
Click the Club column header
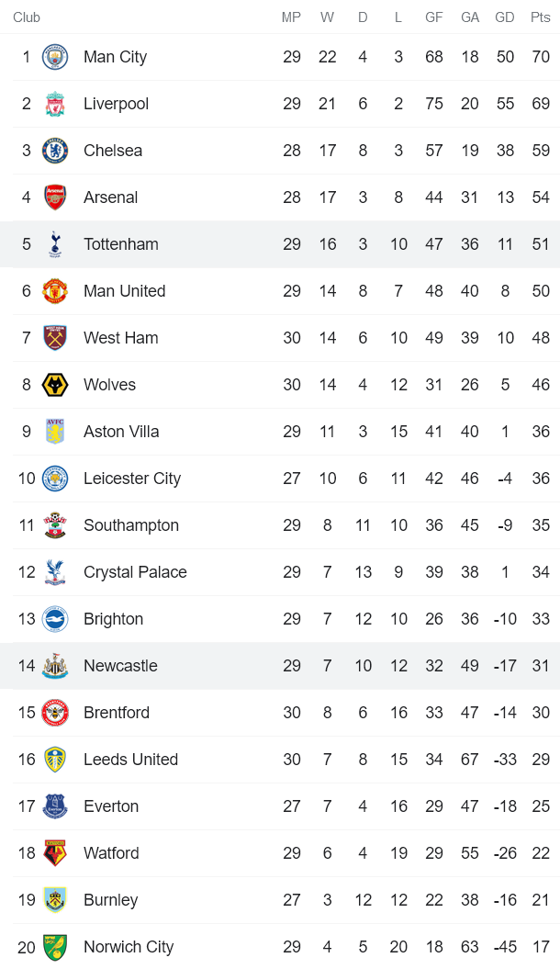pos(27,17)
